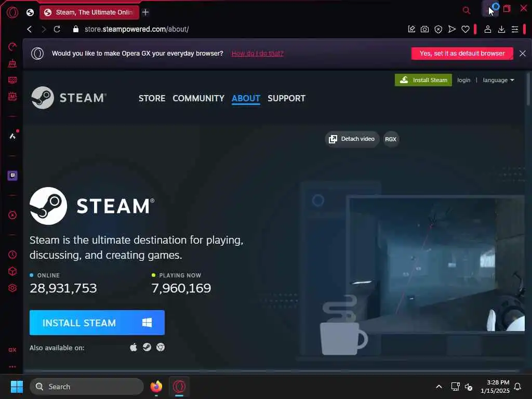This screenshot has height=399, width=532.
Task: Open the GX Corner sidebar icon
Action: pos(12,350)
